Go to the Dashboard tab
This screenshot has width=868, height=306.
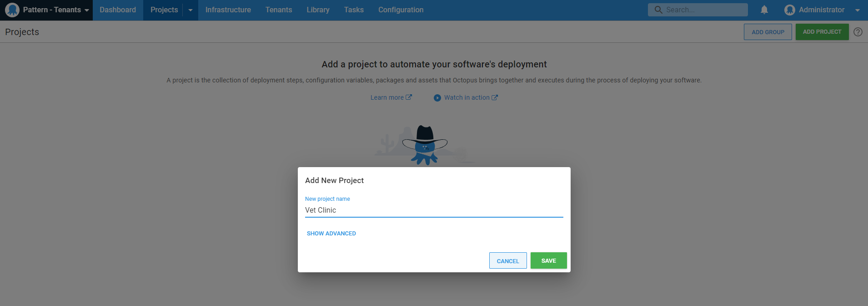point(118,10)
